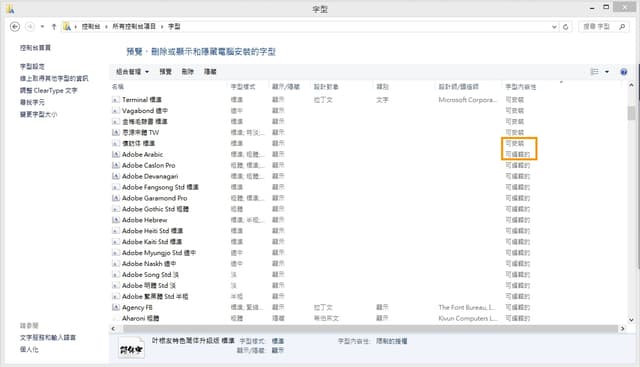The width and height of the screenshot is (640, 367).
Task: Click the search fonts input box
Action: tap(597, 27)
